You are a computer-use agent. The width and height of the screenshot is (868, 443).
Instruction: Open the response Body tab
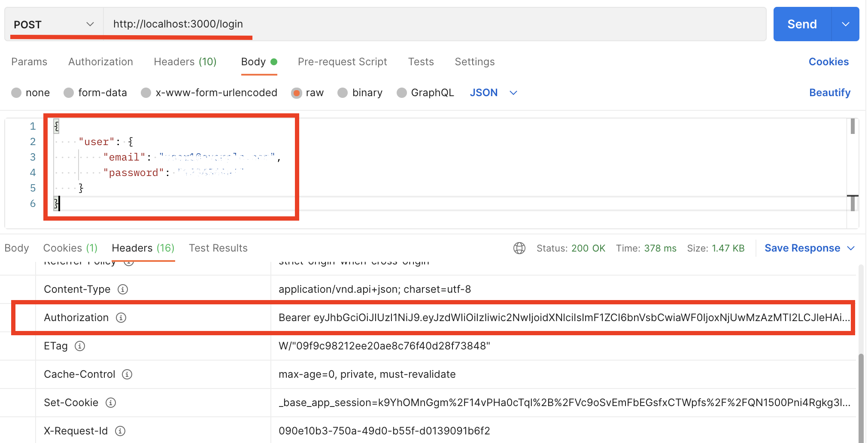[17, 248]
